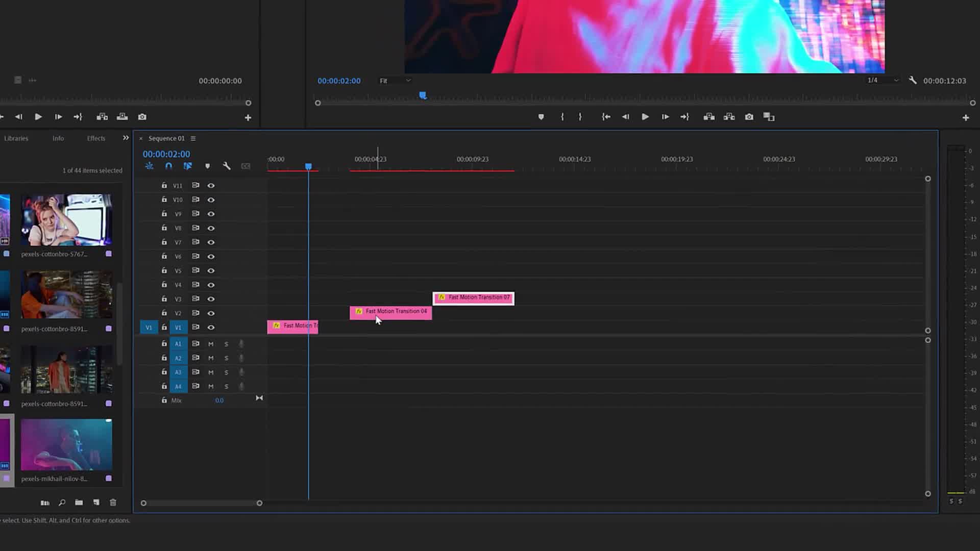Open Program monitor settings wrench
980x551 pixels.
click(x=913, y=80)
